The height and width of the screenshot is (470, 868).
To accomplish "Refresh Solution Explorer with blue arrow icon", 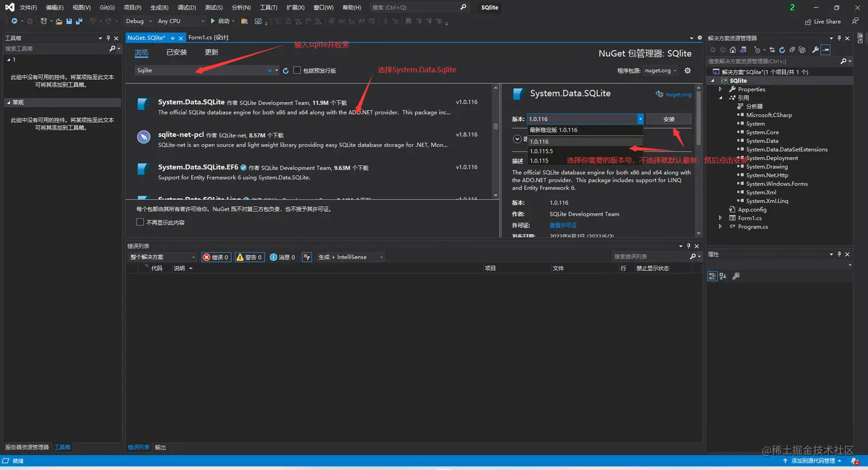I will click(782, 50).
